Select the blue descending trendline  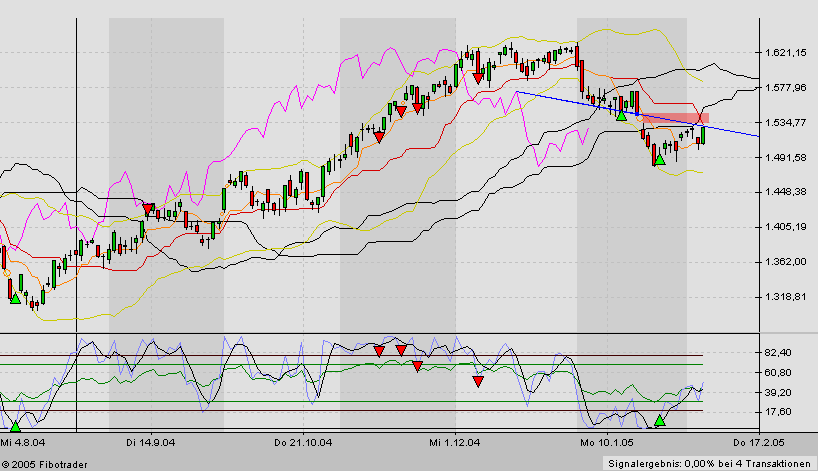560,99
